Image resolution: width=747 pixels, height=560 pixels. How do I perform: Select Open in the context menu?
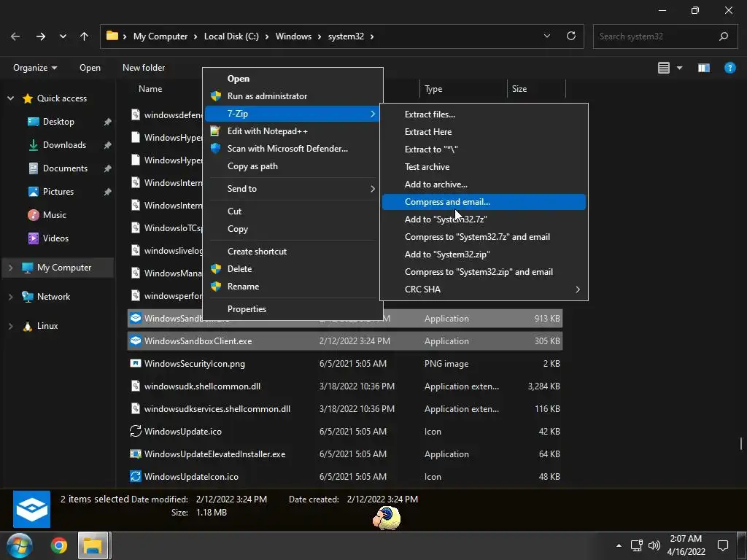(293, 79)
